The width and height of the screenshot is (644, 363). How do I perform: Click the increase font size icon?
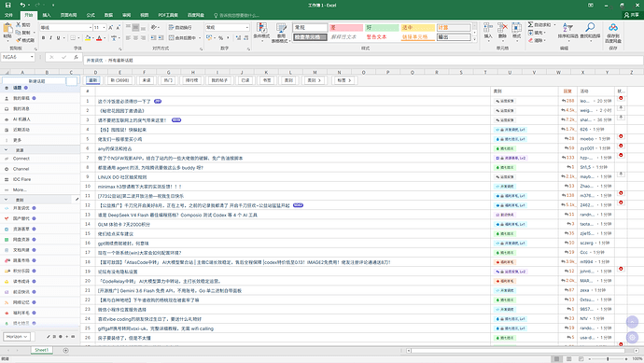(110, 27)
